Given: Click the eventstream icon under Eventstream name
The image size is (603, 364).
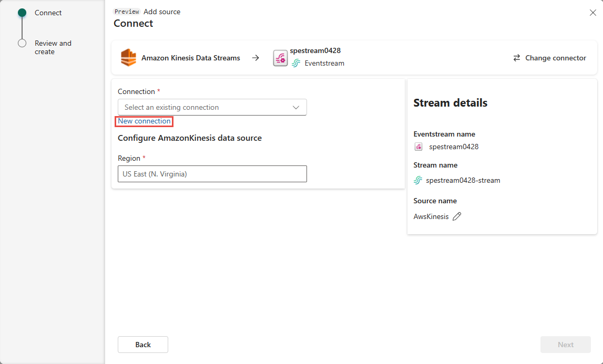Looking at the screenshot, I should click(418, 147).
